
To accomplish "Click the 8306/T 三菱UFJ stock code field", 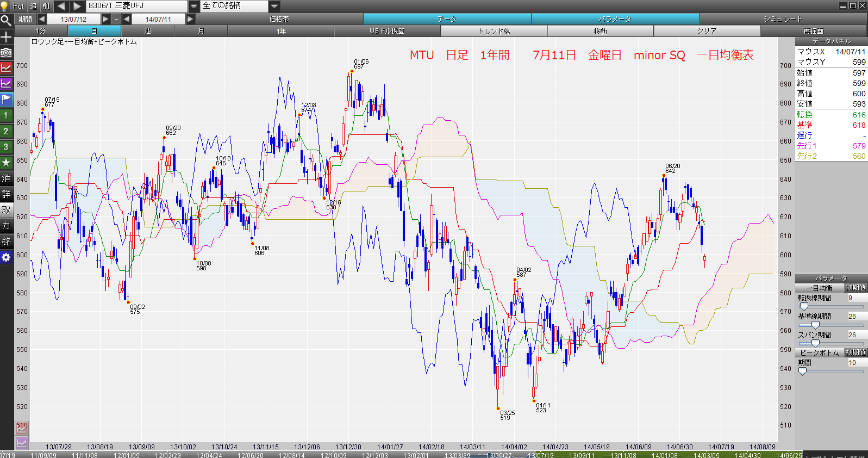I will click(x=137, y=6).
